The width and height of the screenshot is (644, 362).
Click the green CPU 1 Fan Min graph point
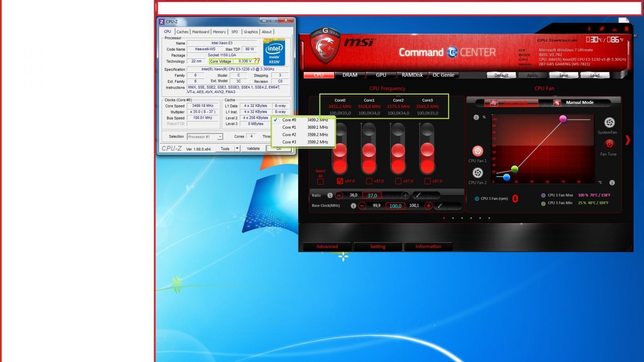(514, 169)
